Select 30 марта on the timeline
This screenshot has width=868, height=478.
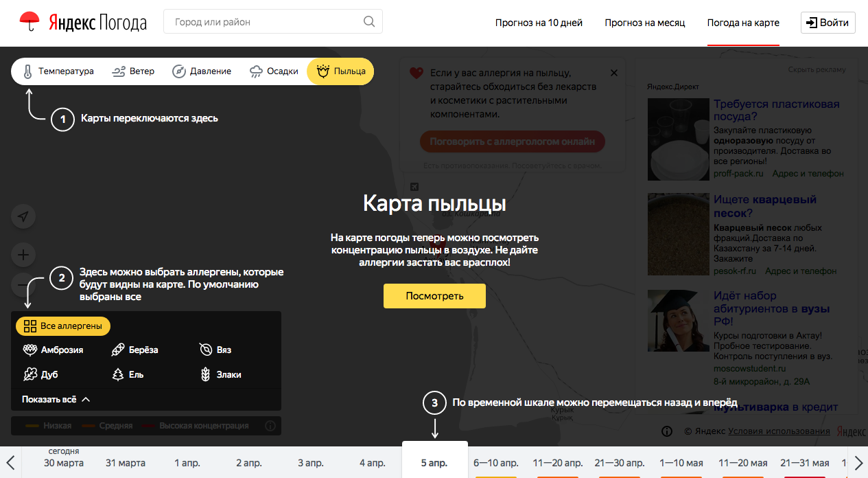point(64,462)
